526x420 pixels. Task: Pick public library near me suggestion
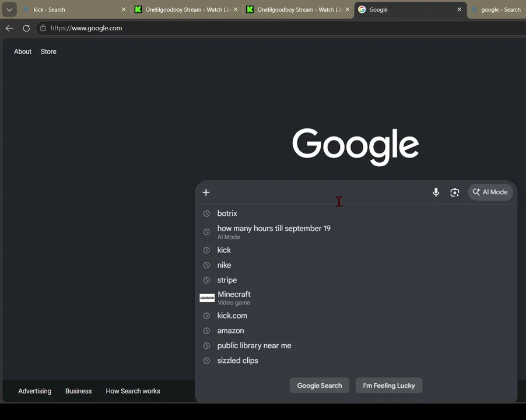click(356, 345)
